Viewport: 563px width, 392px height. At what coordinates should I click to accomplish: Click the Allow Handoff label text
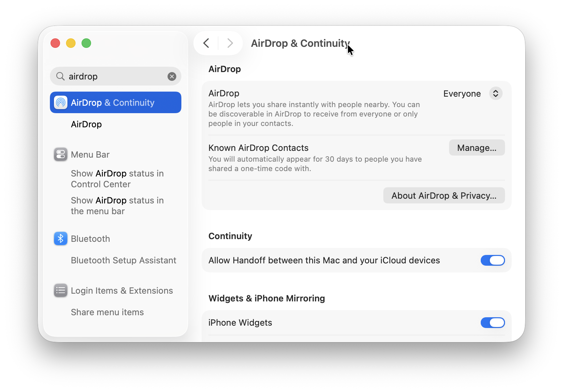324,260
